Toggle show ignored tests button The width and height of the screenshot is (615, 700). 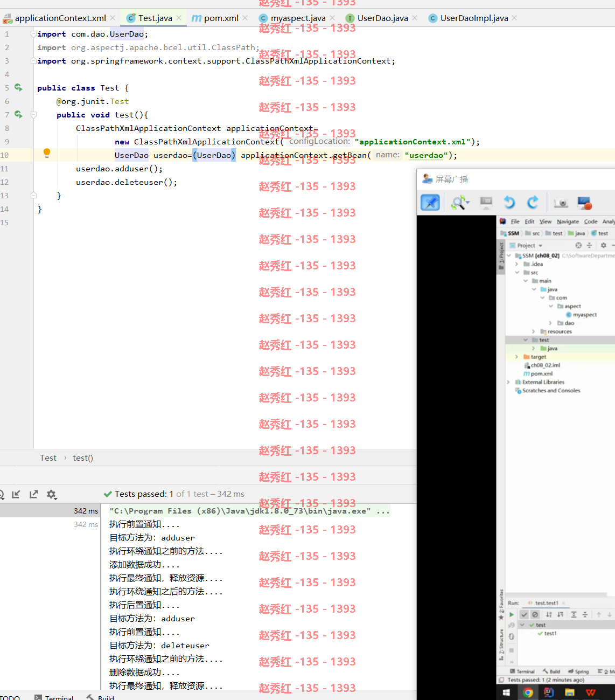tap(535, 614)
